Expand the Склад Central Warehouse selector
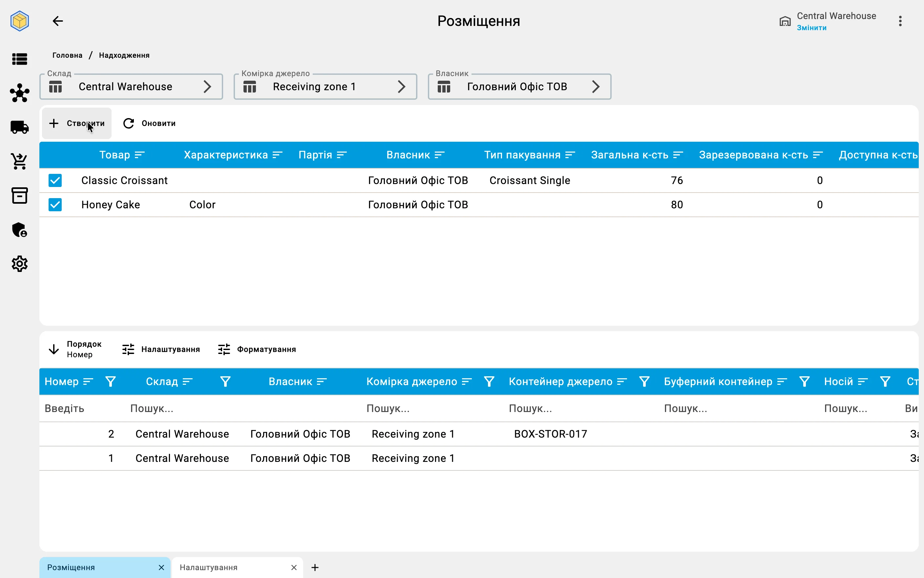The width and height of the screenshot is (924, 578). pos(131,87)
